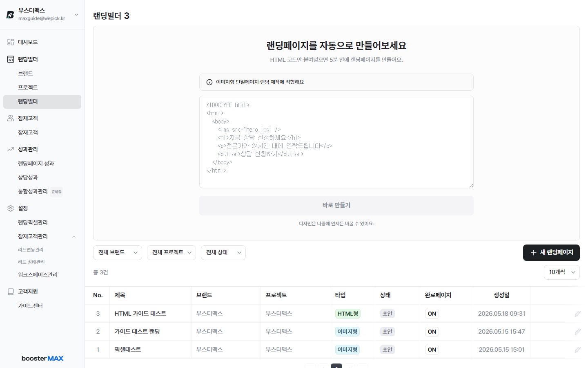Click the 잠재고객 people icon
Image resolution: width=588 pixels, height=368 pixels.
click(x=11, y=118)
